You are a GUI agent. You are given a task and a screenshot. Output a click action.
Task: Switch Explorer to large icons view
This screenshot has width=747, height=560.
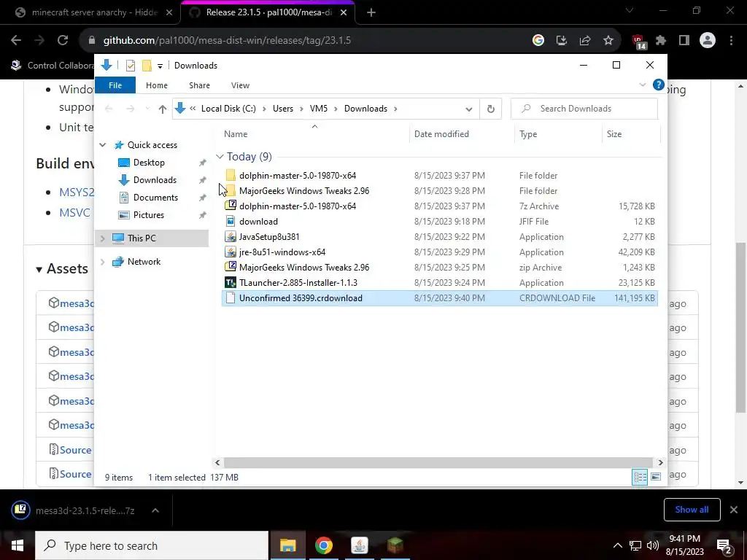coord(656,477)
